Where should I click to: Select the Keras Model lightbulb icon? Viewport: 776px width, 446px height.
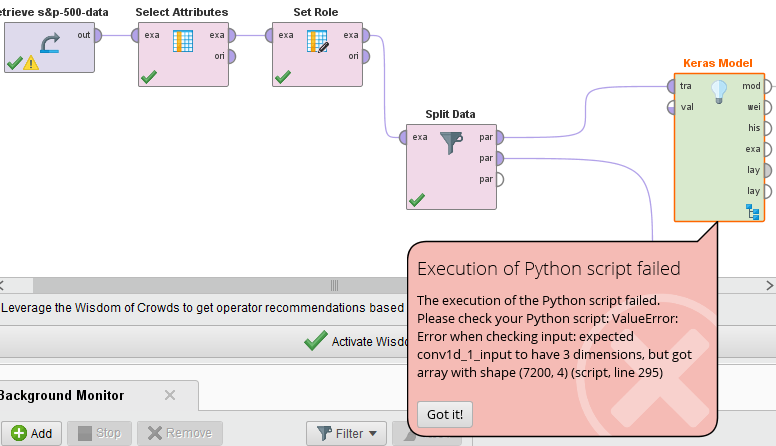719,92
